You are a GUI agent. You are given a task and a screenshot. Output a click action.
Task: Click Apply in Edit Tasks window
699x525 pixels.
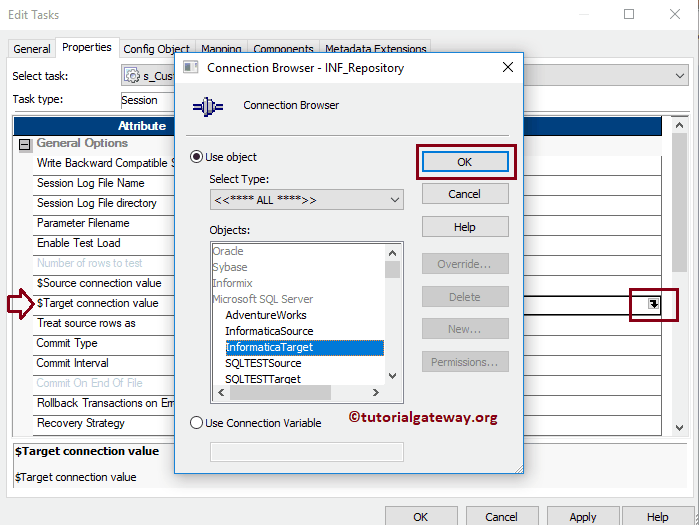583,517
